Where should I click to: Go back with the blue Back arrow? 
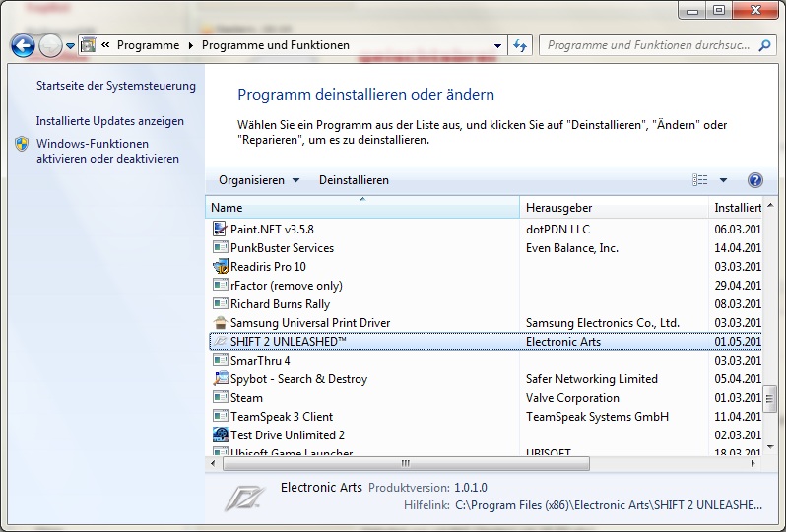pyautogui.click(x=23, y=45)
